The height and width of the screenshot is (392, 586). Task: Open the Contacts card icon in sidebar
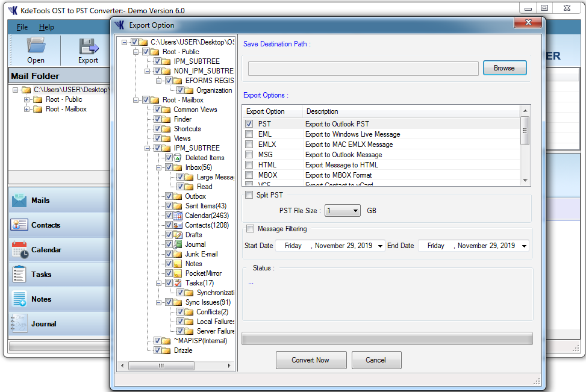19,225
